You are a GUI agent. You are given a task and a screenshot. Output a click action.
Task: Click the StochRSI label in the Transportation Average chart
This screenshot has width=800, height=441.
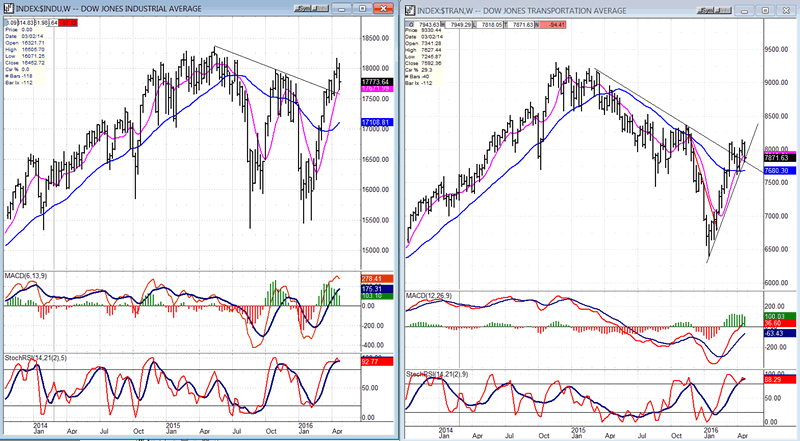[x=437, y=374]
